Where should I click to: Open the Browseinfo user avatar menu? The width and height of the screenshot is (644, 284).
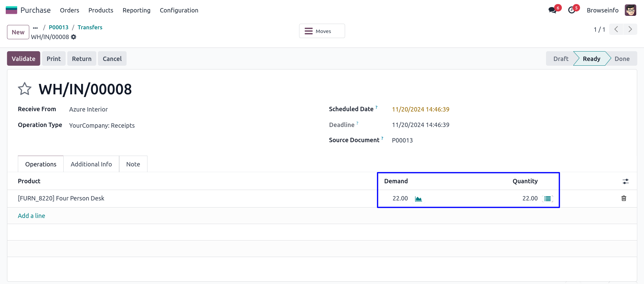coord(630,10)
